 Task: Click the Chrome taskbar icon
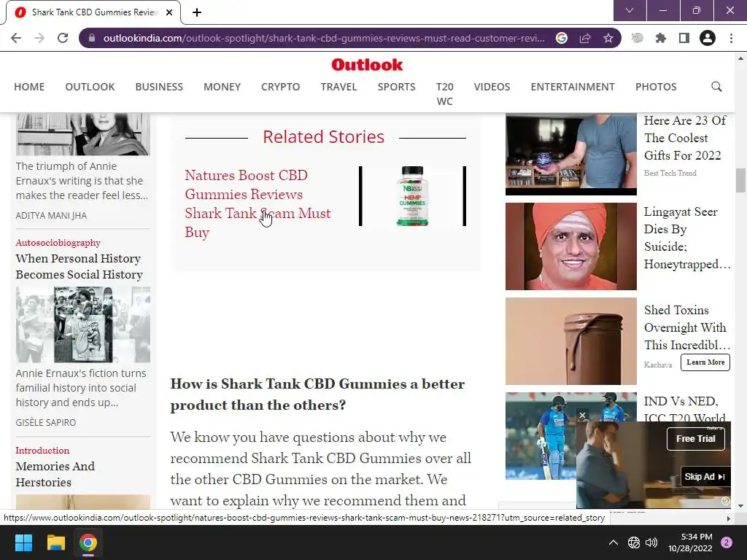click(x=88, y=542)
